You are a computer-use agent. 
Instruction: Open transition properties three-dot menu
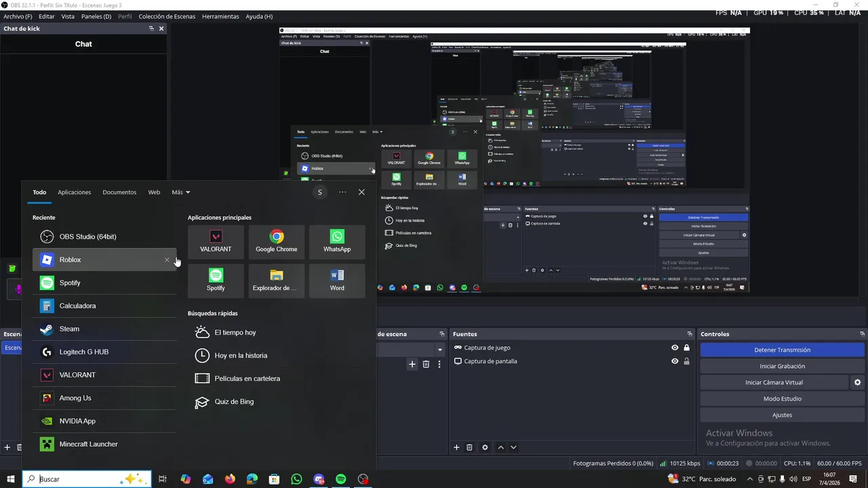pos(439,364)
